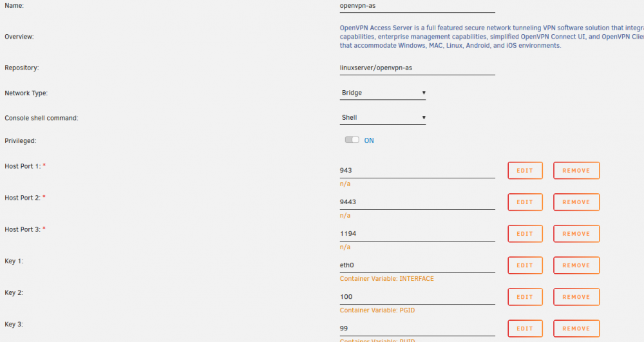Edit Key 3 with value 99
Image resolution: width=644 pixels, height=342 pixels.
(525, 328)
